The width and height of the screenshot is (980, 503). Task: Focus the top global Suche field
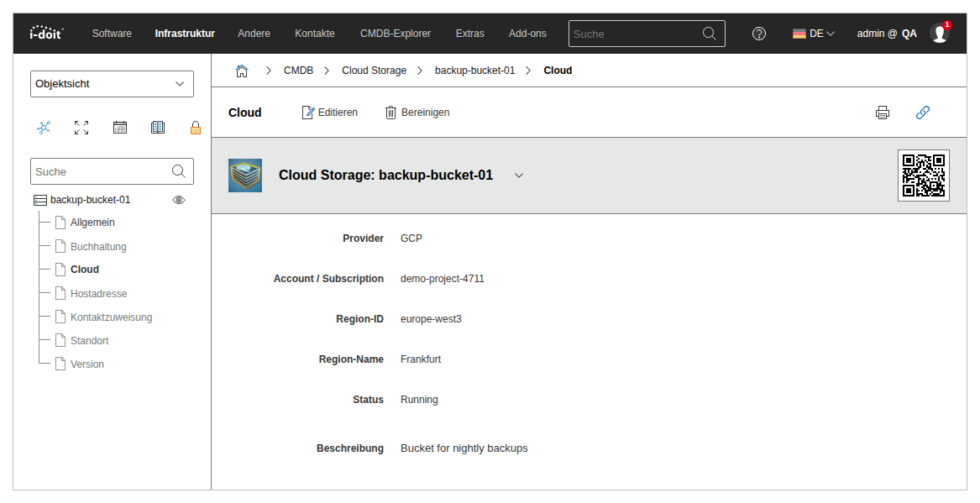647,34
